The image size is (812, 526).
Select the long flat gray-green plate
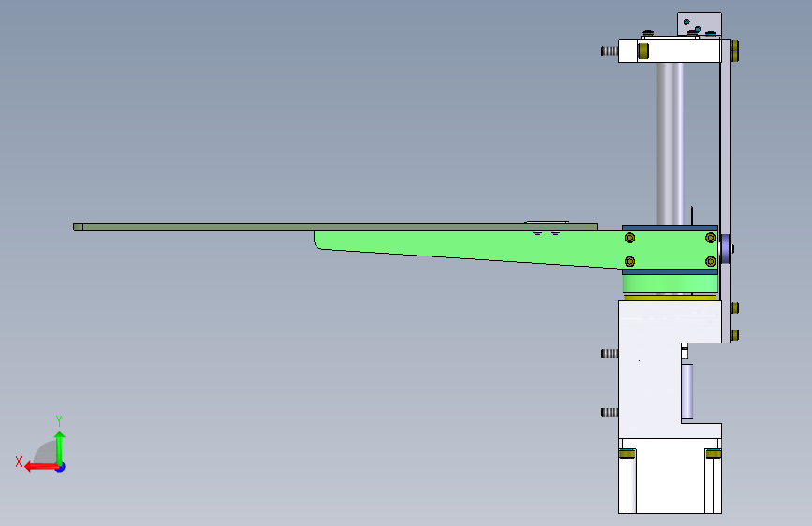point(335,226)
